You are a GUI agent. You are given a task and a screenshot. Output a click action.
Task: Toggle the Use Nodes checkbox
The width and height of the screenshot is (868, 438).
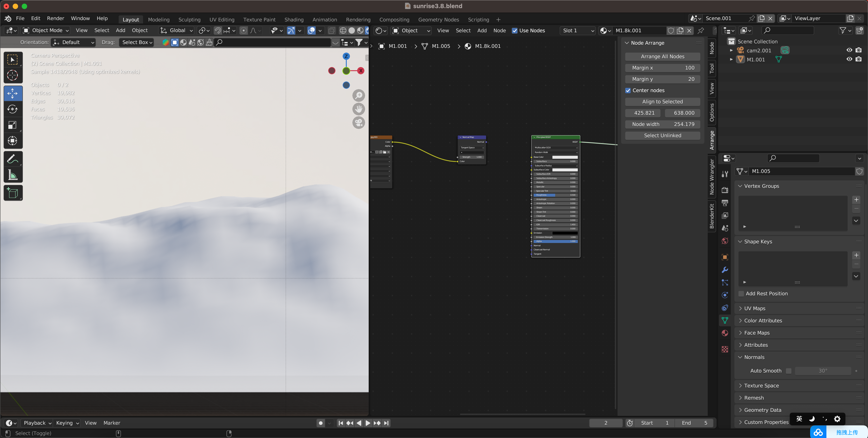[x=514, y=31]
